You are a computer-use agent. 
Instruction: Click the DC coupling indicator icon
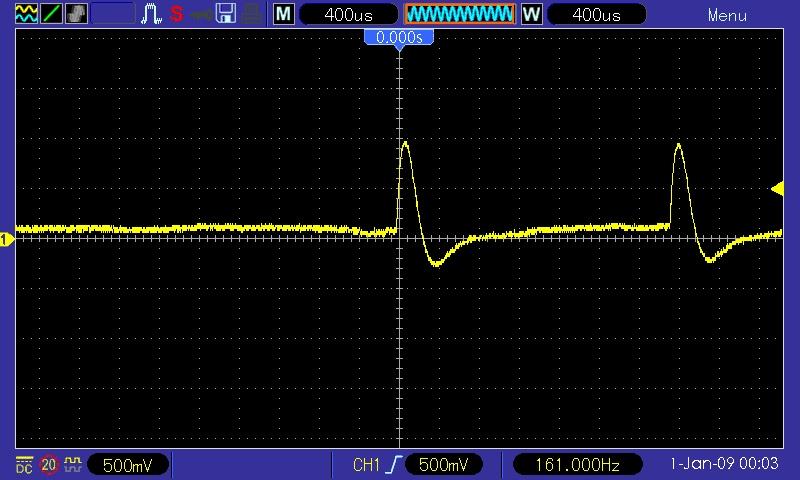pos(24,465)
